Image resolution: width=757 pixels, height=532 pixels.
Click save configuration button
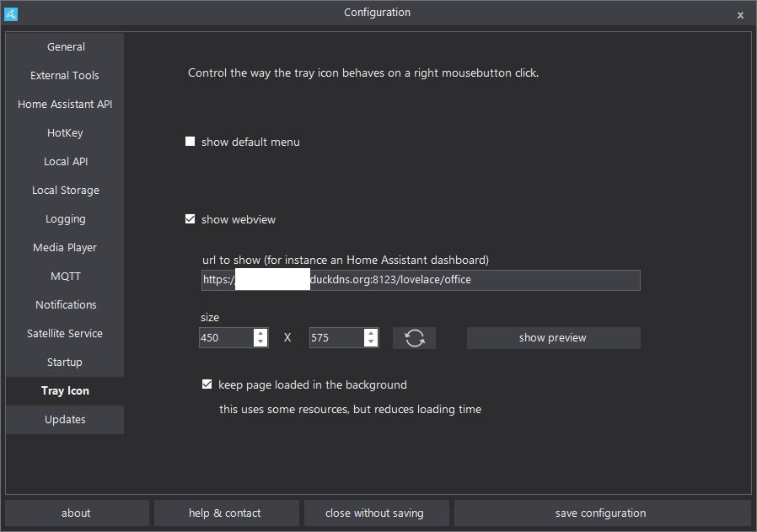602,513
